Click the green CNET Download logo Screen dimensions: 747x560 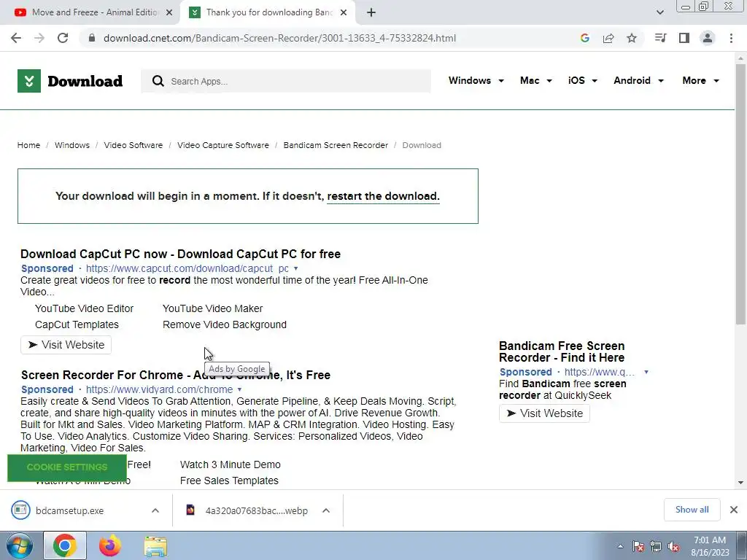click(70, 81)
